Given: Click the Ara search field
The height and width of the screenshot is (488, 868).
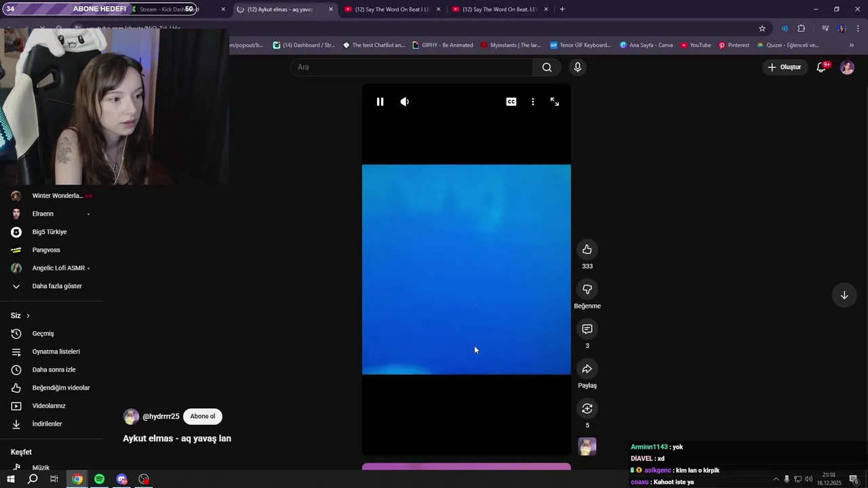Looking at the screenshot, I should click(x=412, y=67).
